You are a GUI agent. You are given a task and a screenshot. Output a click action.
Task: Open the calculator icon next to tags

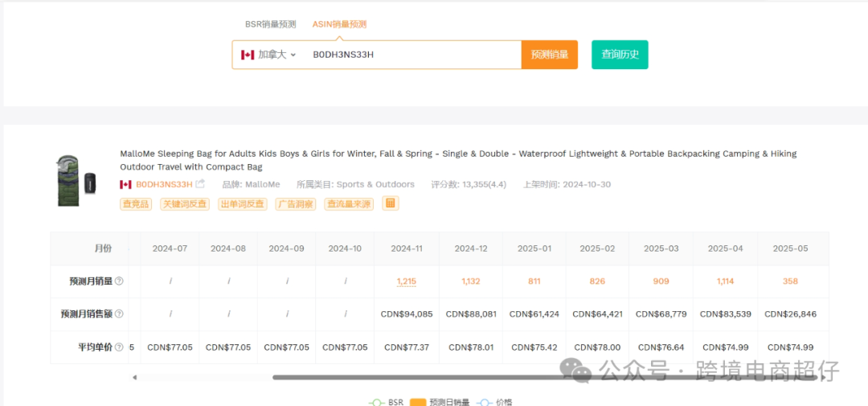pyautogui.click(x=391, y=203)
